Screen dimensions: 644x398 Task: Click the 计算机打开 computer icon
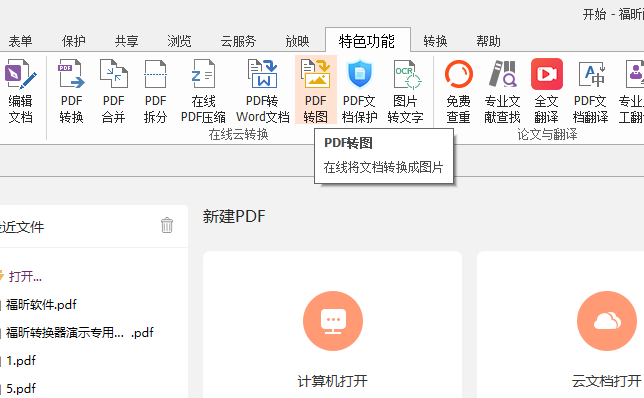[333, 321]
